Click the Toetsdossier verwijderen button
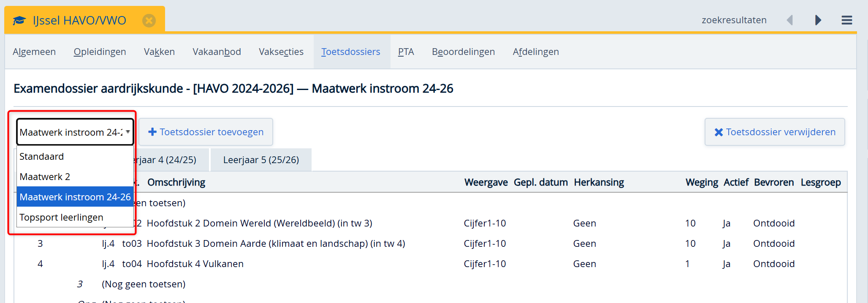 point(774,132)
